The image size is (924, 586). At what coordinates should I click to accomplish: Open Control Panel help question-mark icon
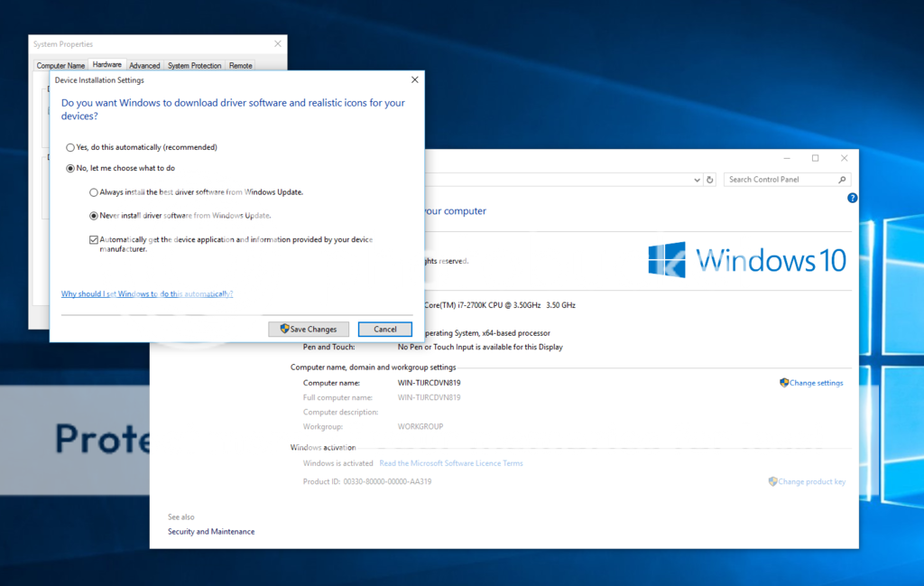click(852, 198)
